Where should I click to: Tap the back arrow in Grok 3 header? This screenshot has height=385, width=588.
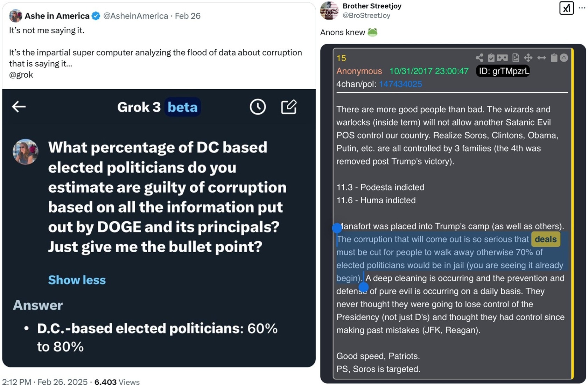point(19,106)
